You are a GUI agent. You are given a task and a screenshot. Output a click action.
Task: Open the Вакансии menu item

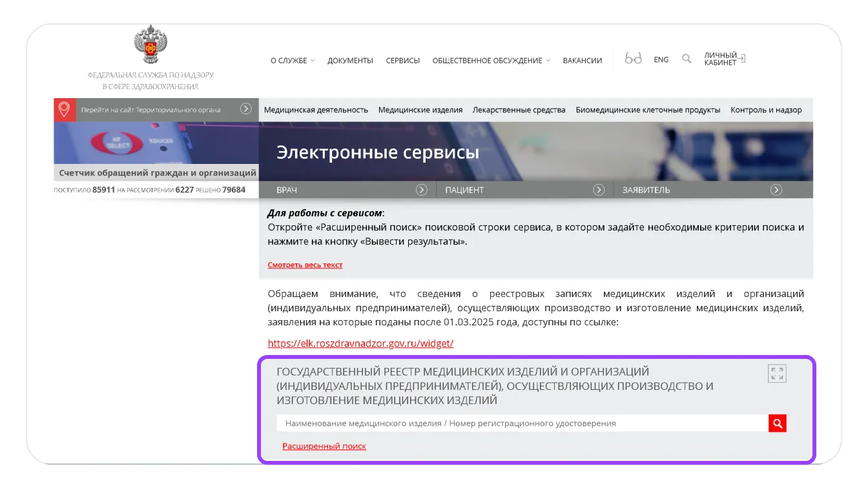coord(583,61)
